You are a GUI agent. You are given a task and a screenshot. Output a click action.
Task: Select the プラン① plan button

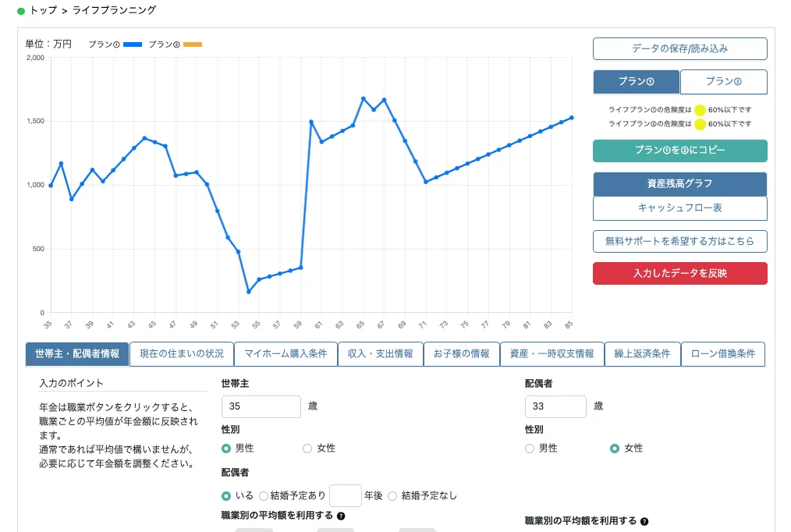(636, 82)
